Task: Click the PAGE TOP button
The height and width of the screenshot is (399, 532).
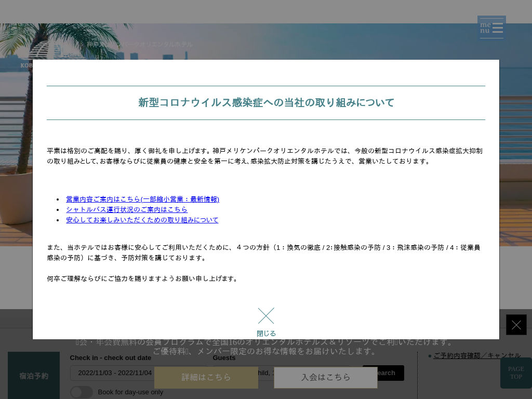Action: pyautogui.click(x=516, y=373)
